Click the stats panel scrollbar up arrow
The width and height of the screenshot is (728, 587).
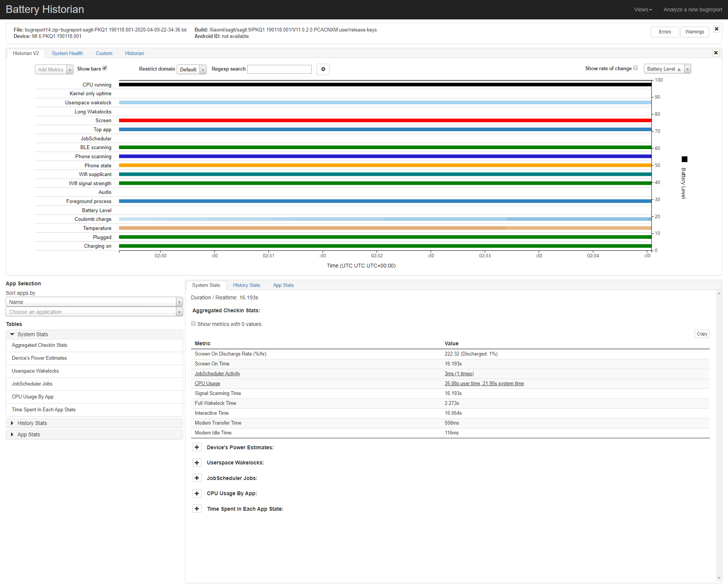point(719,293)
